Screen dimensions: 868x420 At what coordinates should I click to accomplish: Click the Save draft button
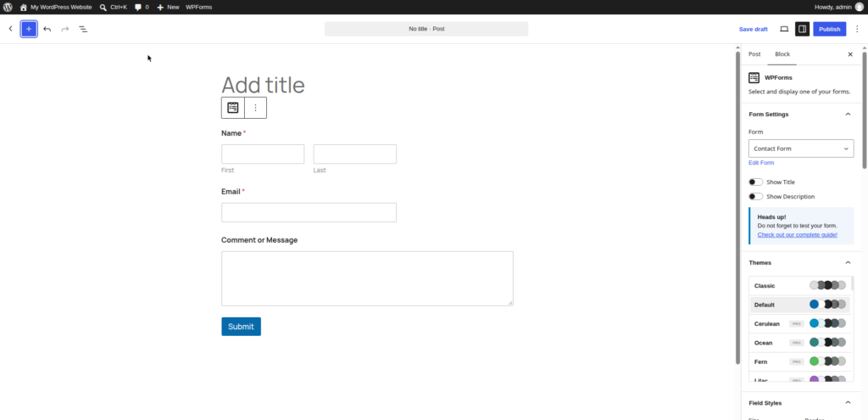754,29
